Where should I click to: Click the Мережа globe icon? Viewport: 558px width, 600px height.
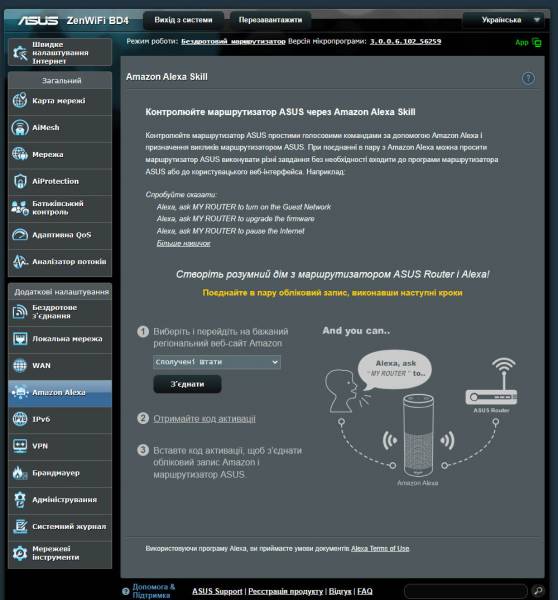coord(20,154)
